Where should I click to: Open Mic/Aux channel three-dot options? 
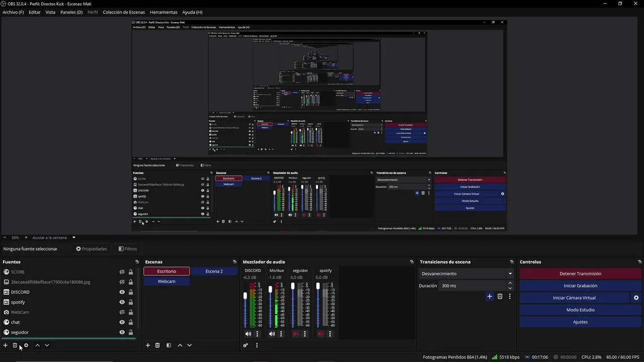[x=281, y=334]
